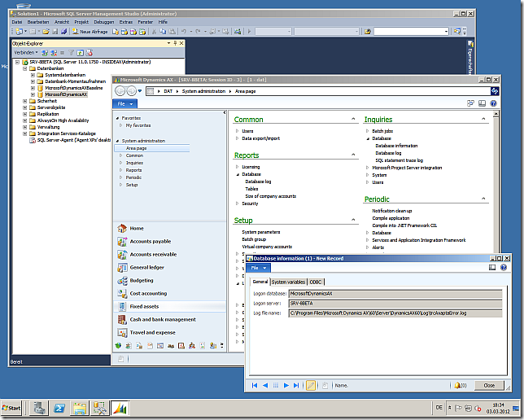524x420 pixels.
Task: Collapse the Periodic section header
Action: pyautogui.click(x=483, y=199)
